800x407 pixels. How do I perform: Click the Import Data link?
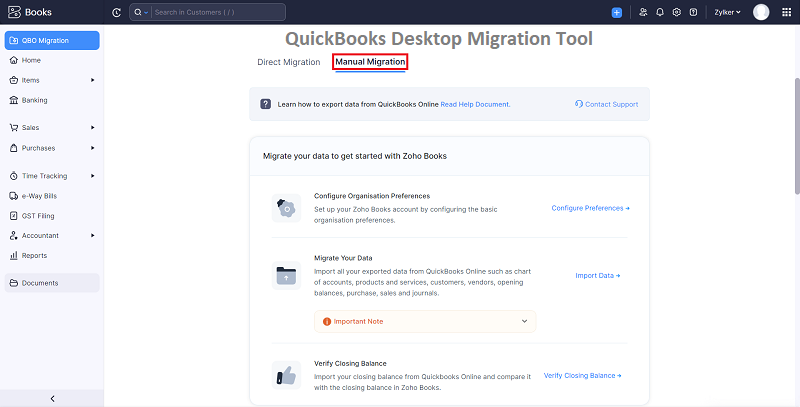597,275
